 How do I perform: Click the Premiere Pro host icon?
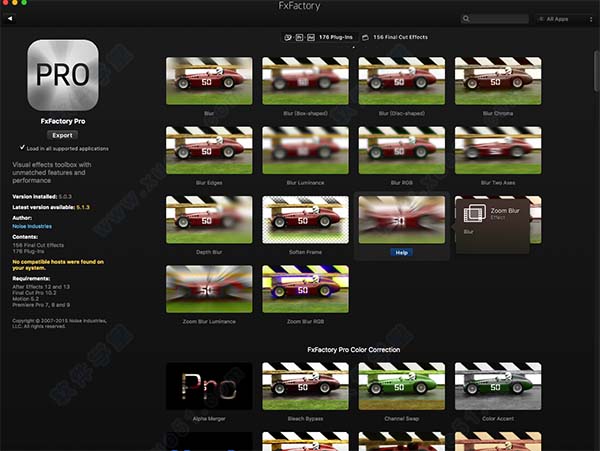(299, 37)
